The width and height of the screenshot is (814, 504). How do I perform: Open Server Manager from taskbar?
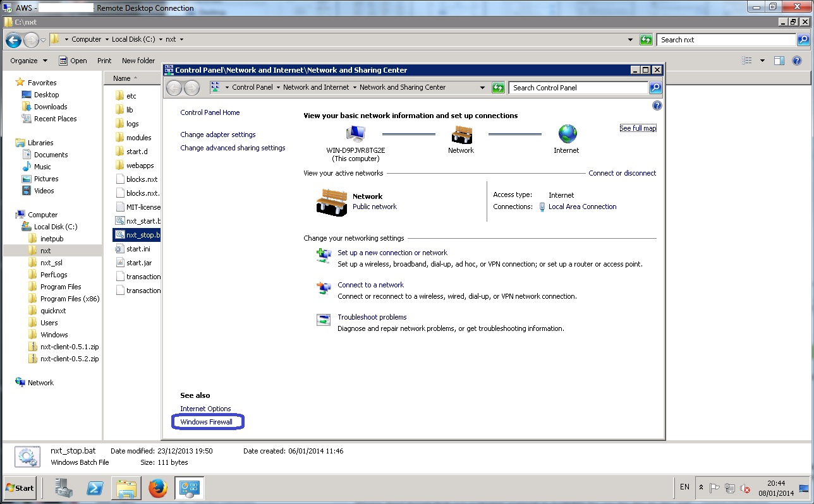click(x=64, y=488)
